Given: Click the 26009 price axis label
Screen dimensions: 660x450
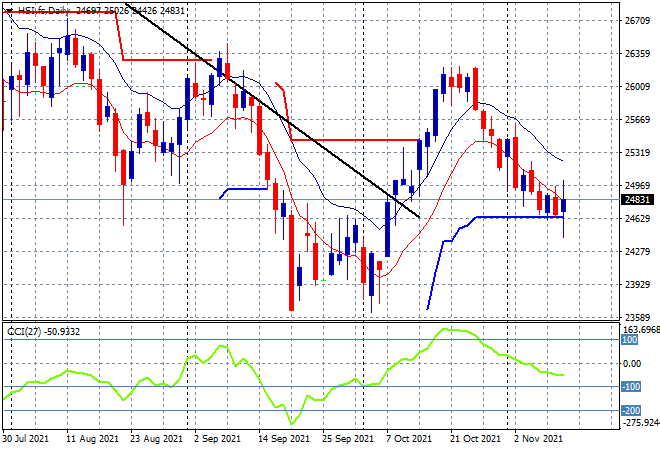Looking at the screenshot, I should (x=637, y=86).
